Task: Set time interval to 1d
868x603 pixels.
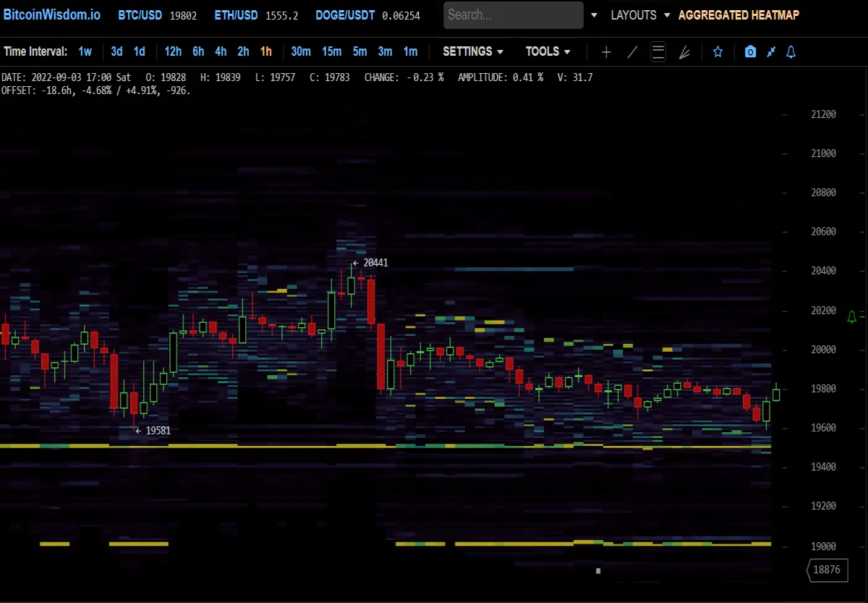Action: pos(139,51)
